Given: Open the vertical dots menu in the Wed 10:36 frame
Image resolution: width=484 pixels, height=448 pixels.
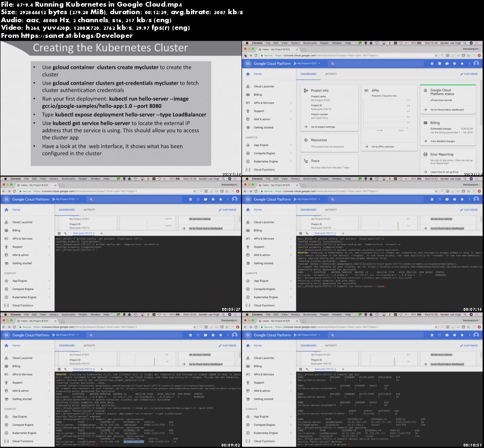Looking at the screenshot, I should tap(469, 63).
